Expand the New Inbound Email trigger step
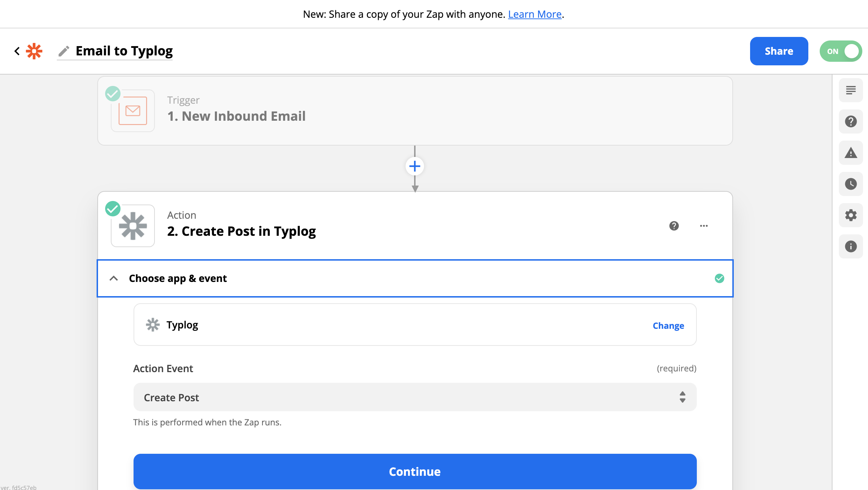This screenshot has height=490, width=868. pos(415,111)
